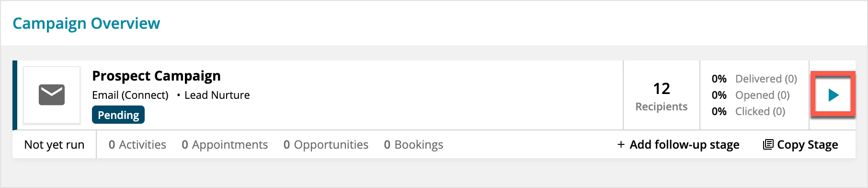
Task: Open the 0 Bookings stat
Action: pyautogui.click(x=413, y=145)
